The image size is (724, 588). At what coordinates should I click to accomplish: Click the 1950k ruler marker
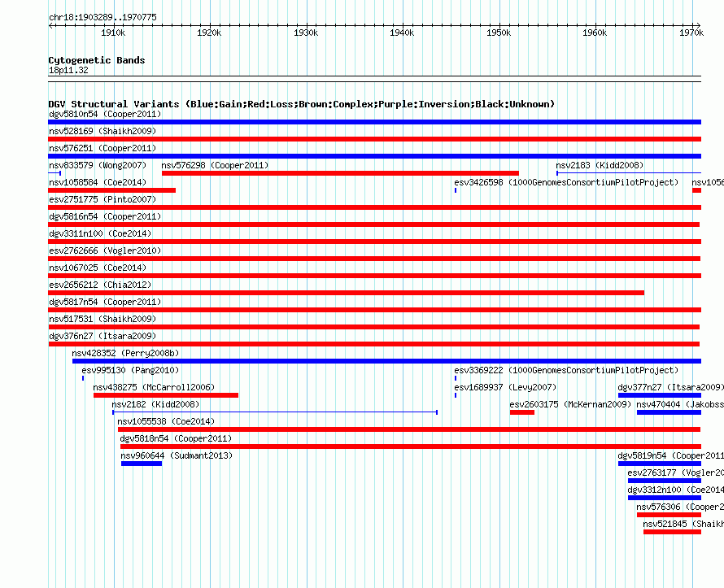click(x=499, y=33)
